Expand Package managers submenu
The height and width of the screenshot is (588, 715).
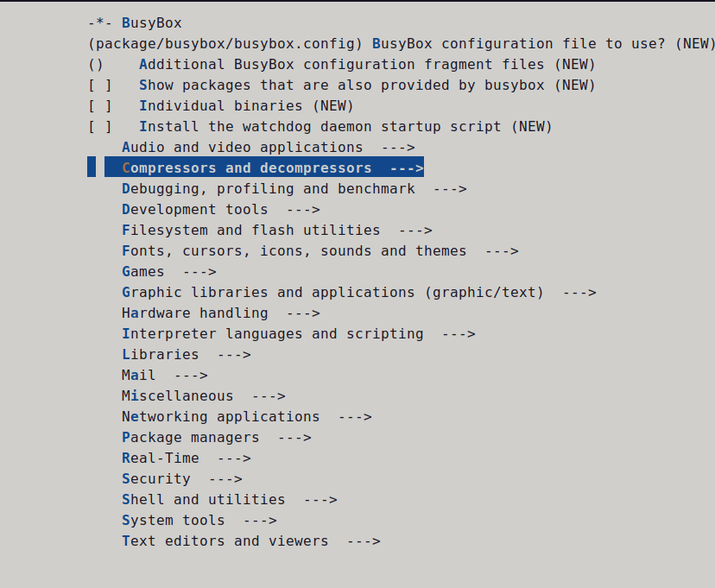click(x=217, y=438)
